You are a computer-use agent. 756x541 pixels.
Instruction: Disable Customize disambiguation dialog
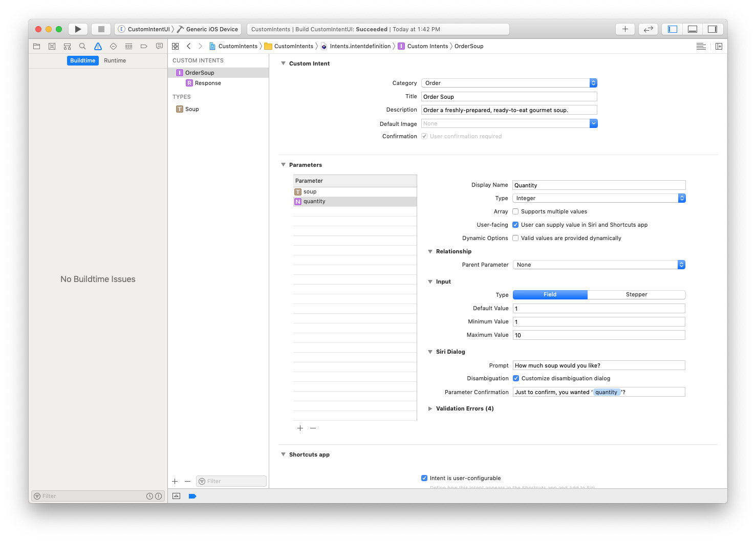pos(516,378)
